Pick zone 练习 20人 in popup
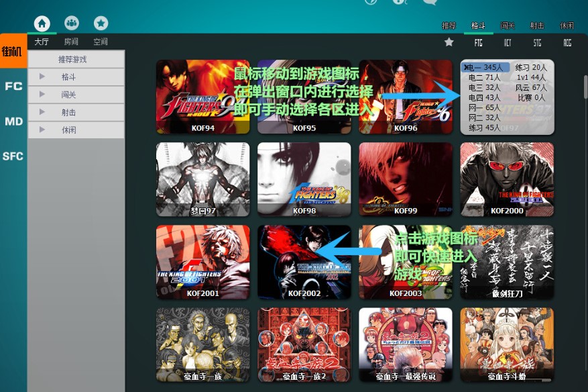 531,68
